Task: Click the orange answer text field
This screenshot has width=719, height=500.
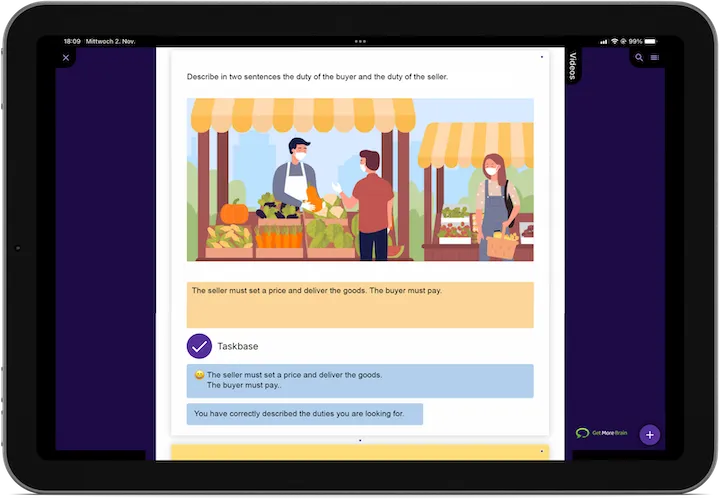Action: 360,305
